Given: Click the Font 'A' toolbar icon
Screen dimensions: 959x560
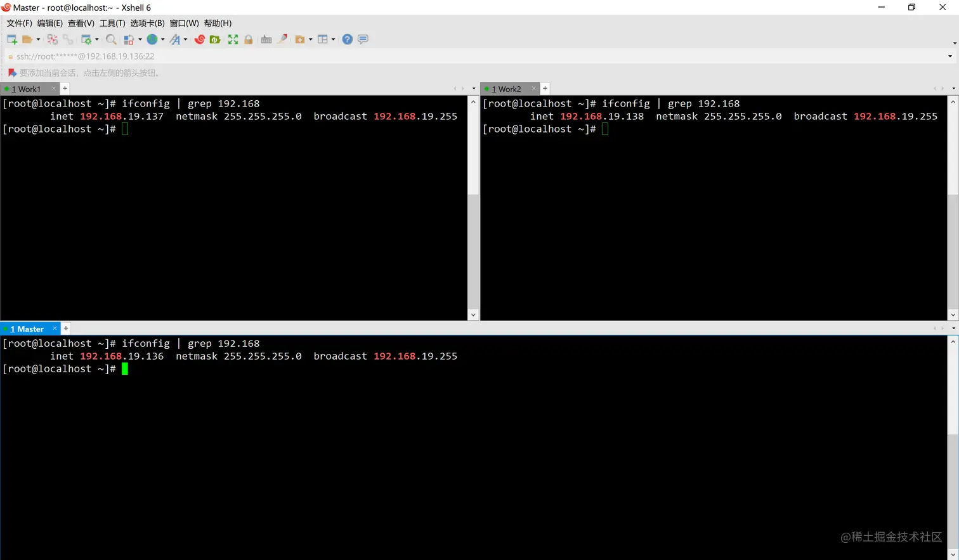Looking at the screenshot, I should tap(175, 39).
